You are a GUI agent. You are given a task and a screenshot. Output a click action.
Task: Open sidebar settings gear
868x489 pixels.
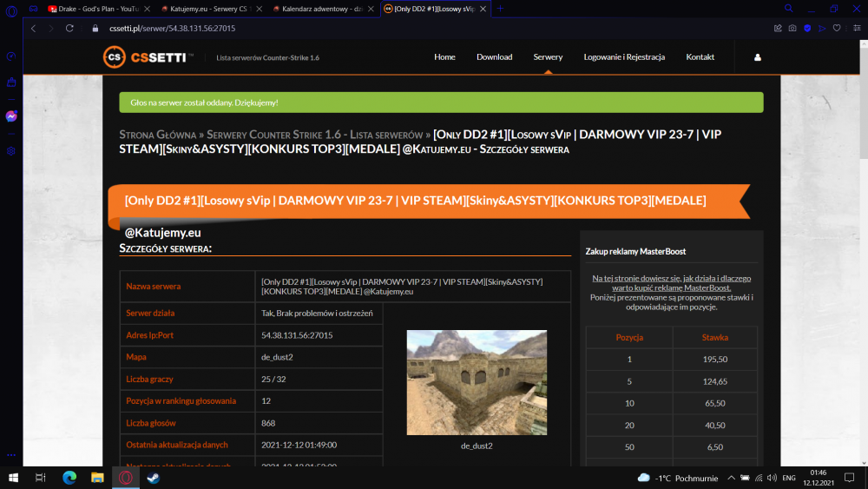[x=11, y=151]
